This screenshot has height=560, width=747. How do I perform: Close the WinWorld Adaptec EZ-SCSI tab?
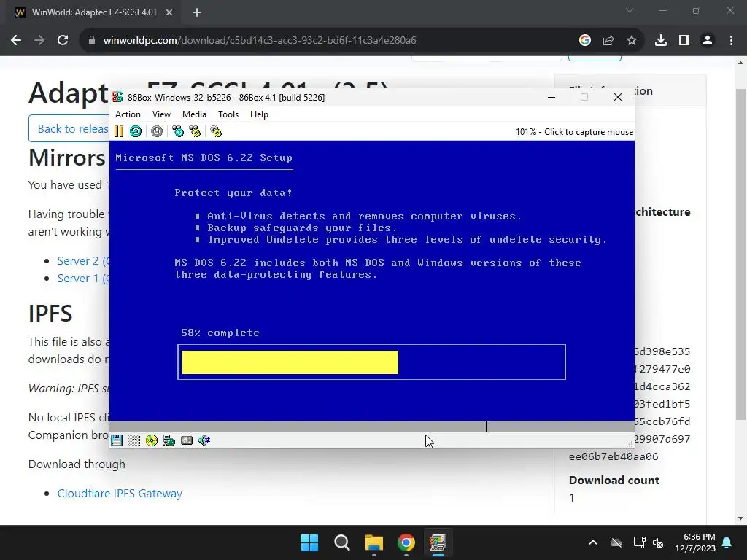coord(169,12)
